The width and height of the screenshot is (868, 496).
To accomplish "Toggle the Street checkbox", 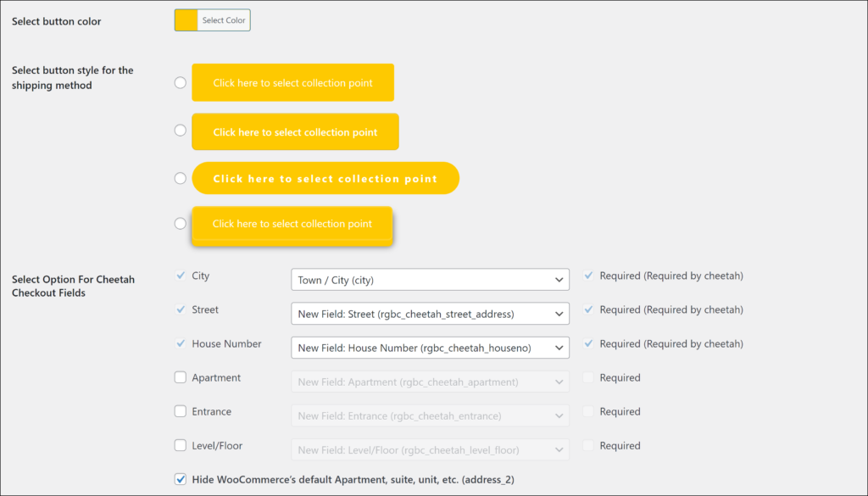I will (x=180, y=309).
